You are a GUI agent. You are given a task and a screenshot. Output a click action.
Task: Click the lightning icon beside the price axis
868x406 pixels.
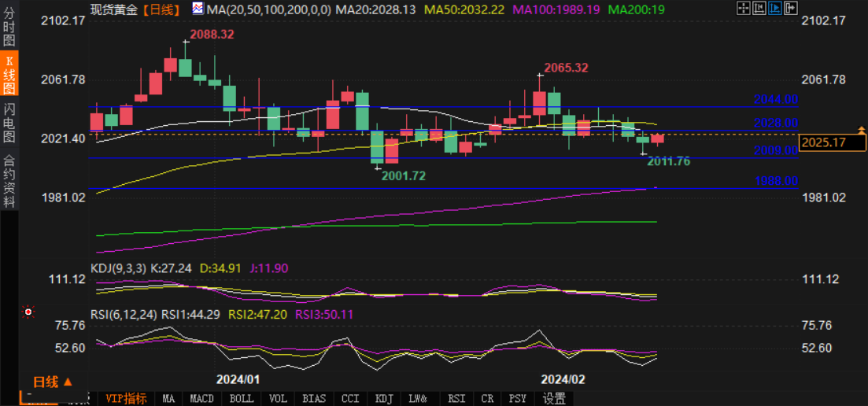(x=862, y=128)
